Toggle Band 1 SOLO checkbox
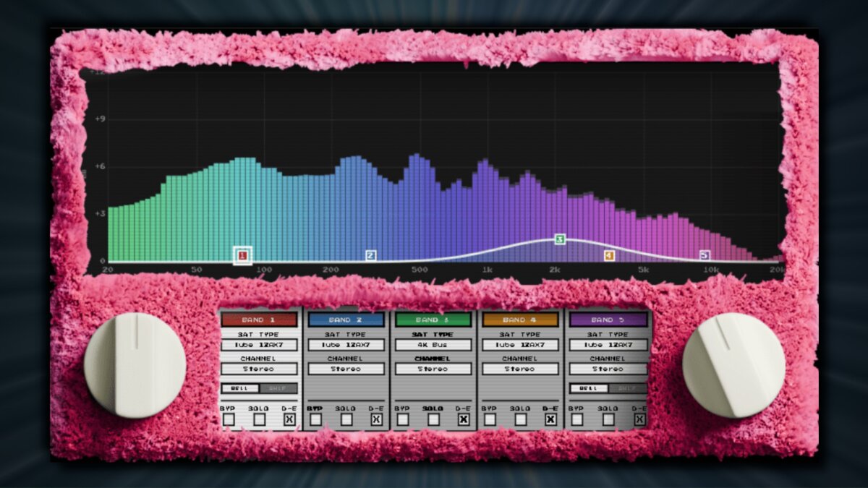This screenshot has width=868, height=488. [259, 419]
